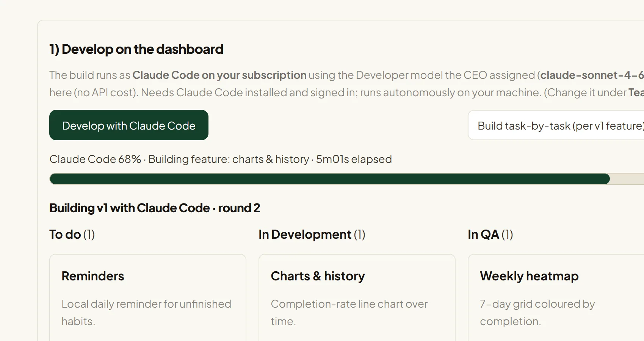Open the Reminders task card
The width and height of the screenshot is (644, 341).
[x=148, y=297]
